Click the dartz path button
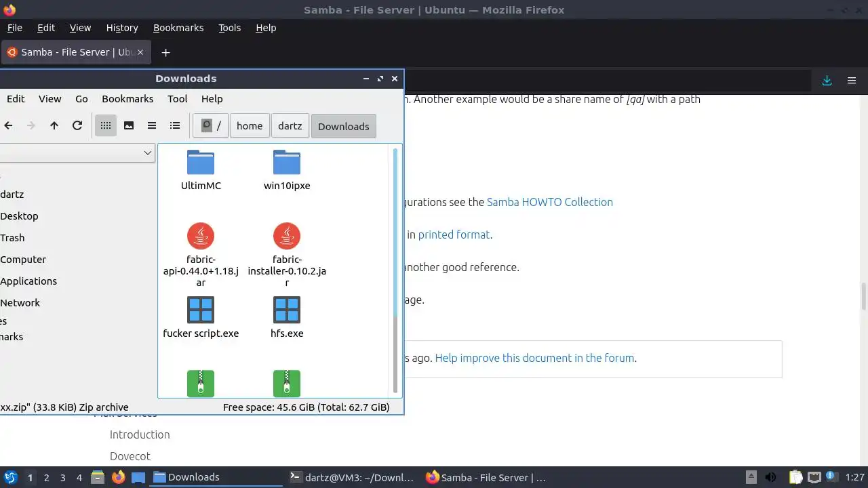Image resolution: width=868 pixels, height=488 pixels. (290, 126)
